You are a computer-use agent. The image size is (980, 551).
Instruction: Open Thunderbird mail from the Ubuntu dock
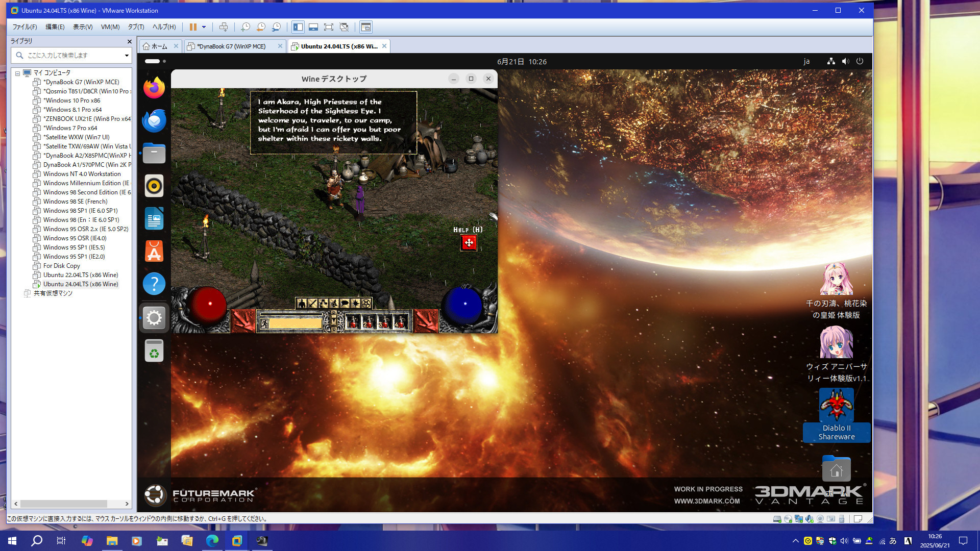coord(154,121)
